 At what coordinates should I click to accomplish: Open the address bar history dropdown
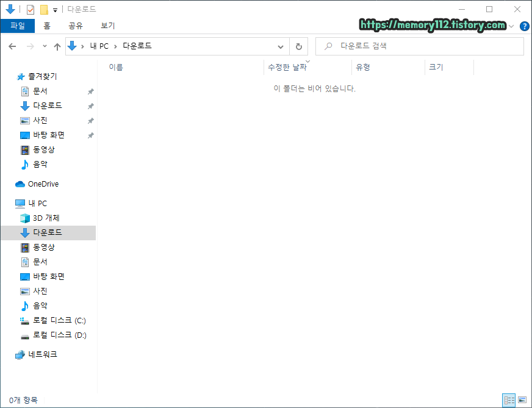coord(281,46)
